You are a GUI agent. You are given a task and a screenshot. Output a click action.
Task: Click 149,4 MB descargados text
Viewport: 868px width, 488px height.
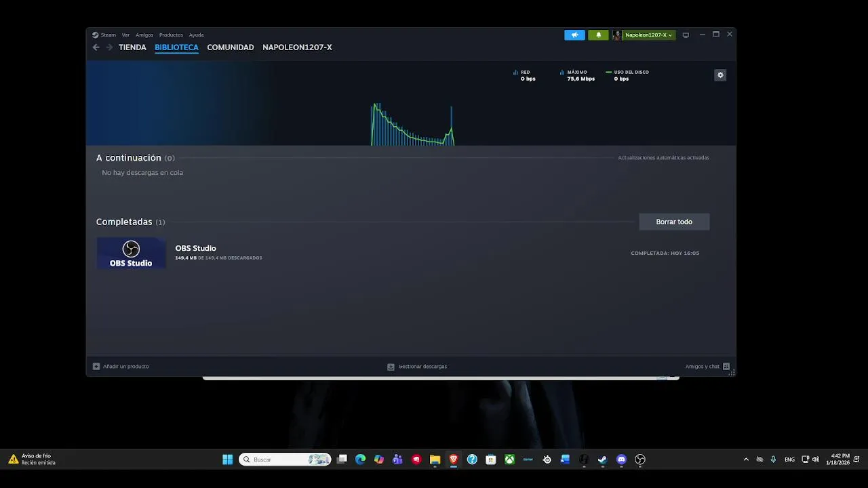coord(218,258)
